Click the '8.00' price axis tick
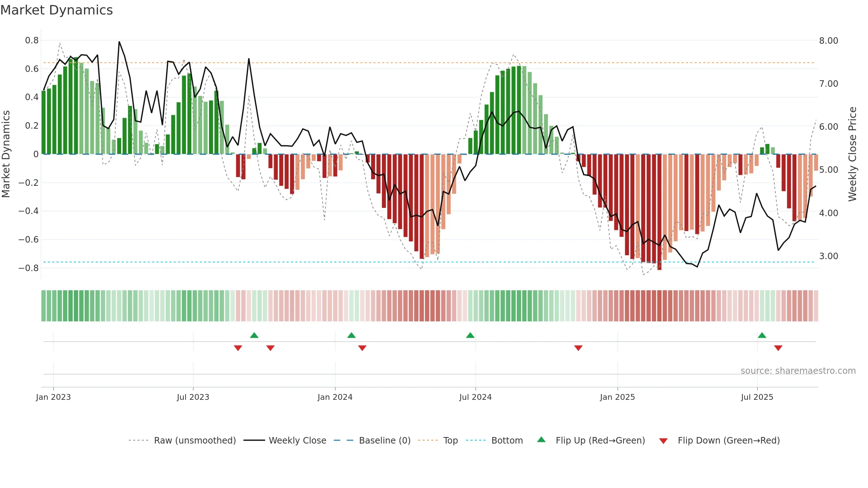The image size is (868, 488). pyautogui.click(x=829, y=40)
